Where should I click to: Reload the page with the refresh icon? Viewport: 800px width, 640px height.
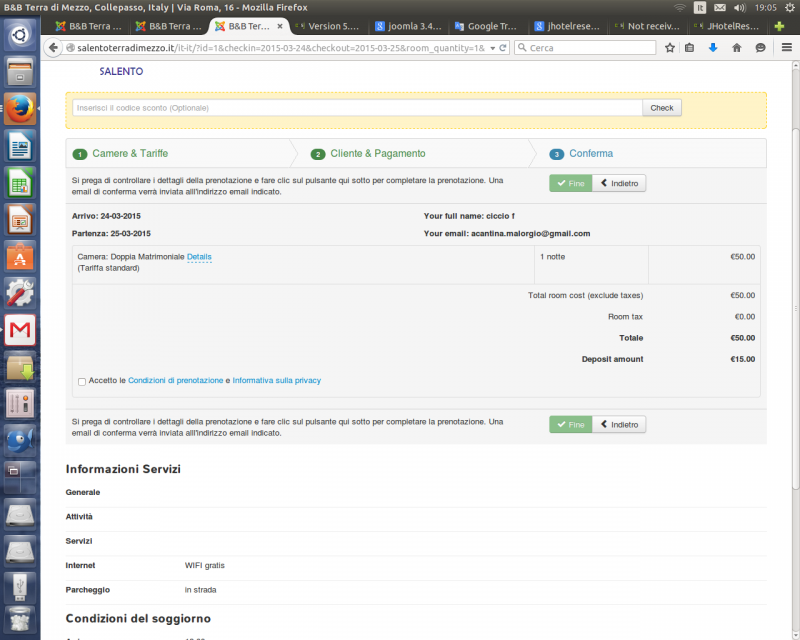click(x=502, y=47)
